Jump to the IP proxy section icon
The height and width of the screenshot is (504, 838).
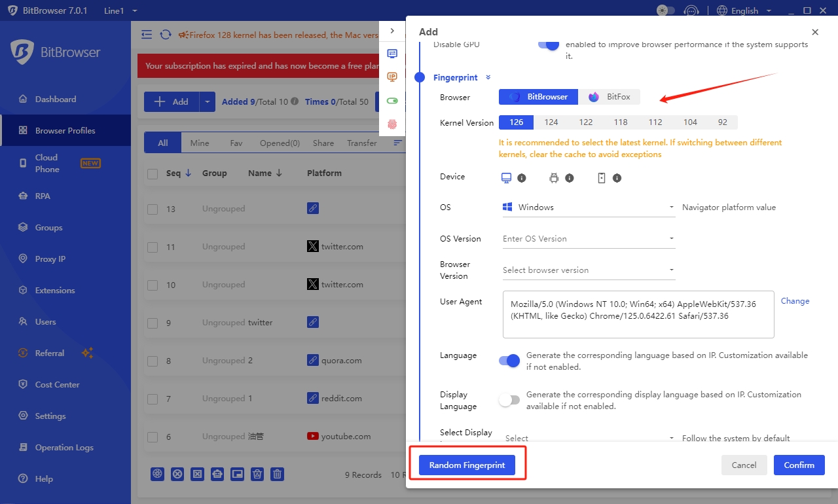click(x=392, y=77)
